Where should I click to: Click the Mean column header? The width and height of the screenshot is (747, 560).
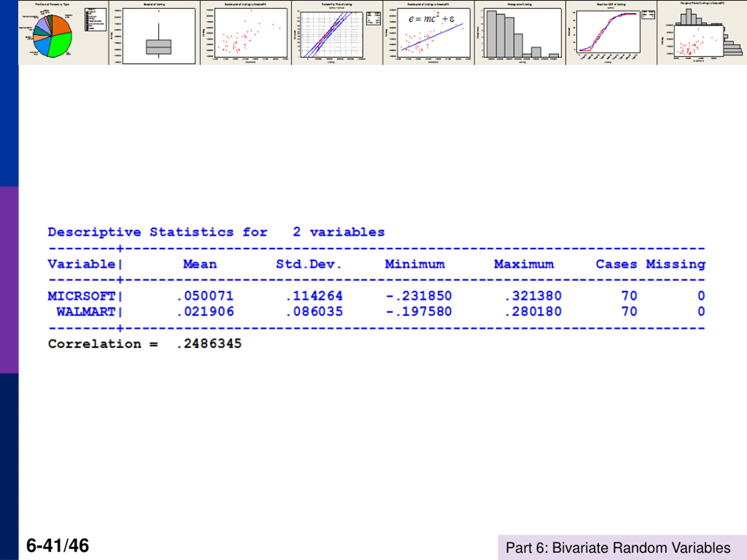pyautogui.click(x=200, y=264)
